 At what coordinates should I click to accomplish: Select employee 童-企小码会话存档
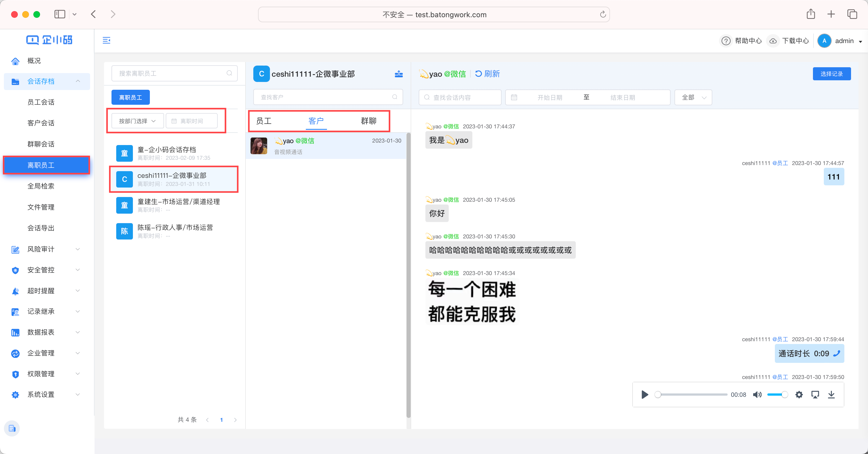click(174, 153)
